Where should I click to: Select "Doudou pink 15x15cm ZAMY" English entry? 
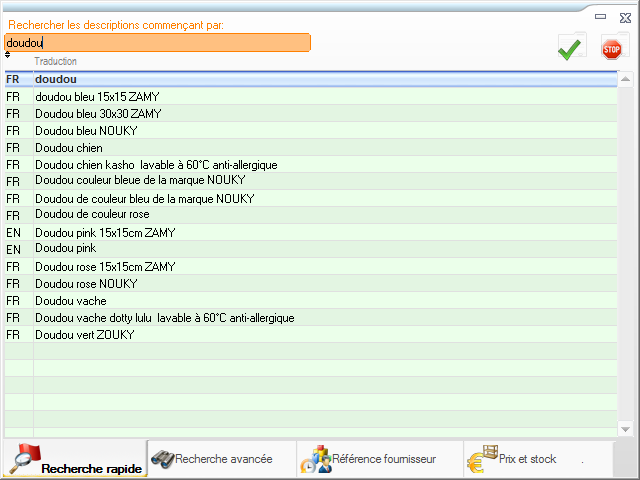[105, 233]
